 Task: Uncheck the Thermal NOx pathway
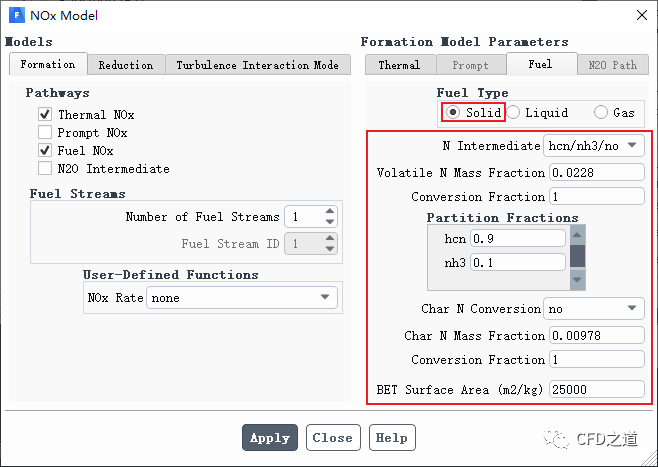tap(45, 115)
